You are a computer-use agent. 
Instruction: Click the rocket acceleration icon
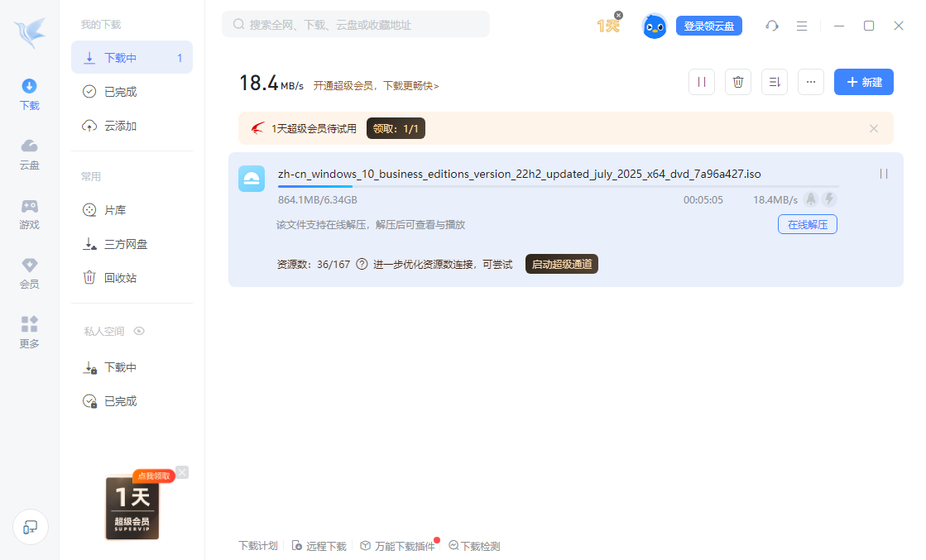pyautogui.click(x=811, y=199)
